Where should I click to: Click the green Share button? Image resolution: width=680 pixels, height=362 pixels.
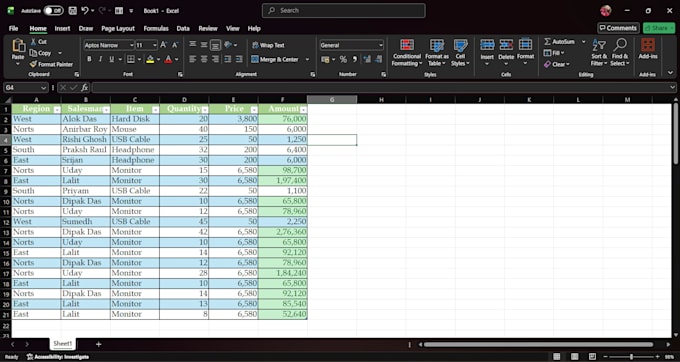[659, 28]
